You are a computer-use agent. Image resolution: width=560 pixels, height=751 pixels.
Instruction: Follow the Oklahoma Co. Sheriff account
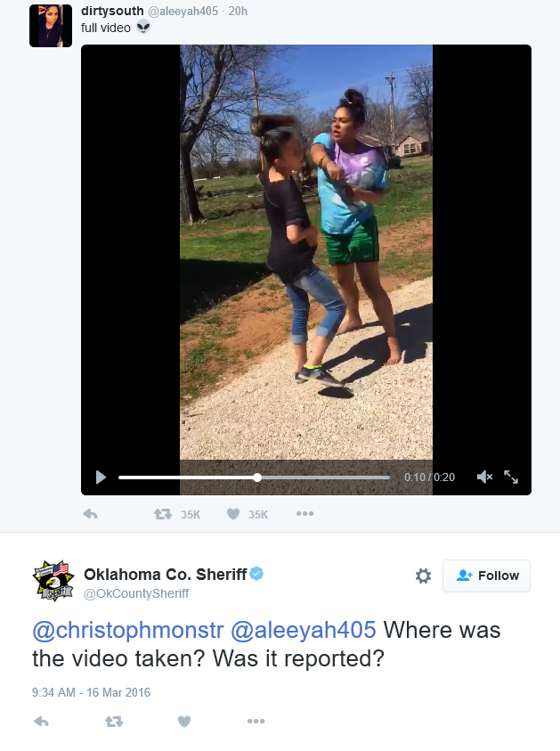coord(486,575)
